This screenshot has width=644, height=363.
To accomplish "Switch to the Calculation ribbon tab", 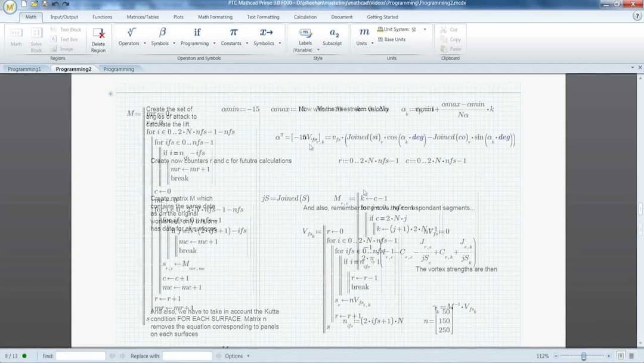I will 305,17.
